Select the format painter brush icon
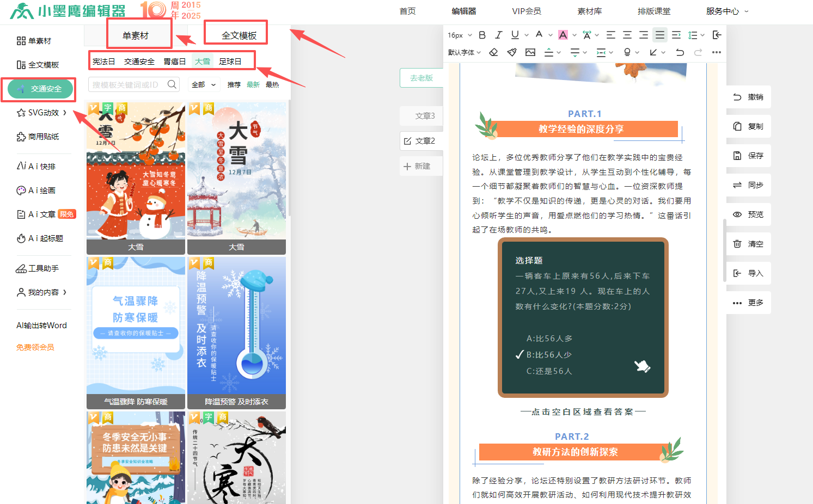Viewport: 813px width, 504px height. pos(512,52)
